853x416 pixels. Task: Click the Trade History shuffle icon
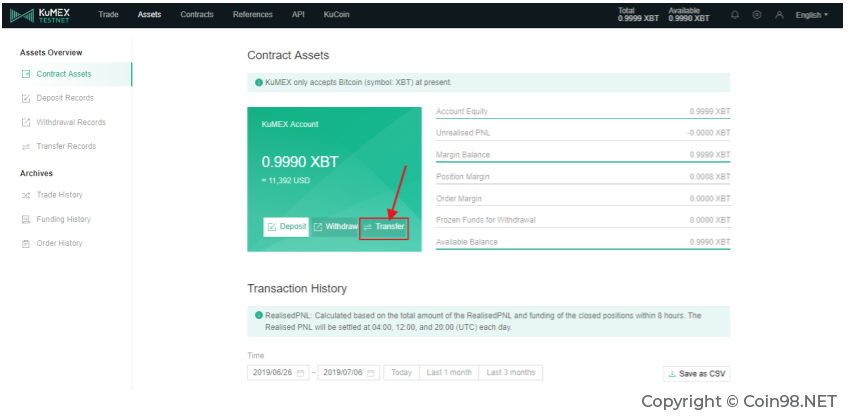[x=26, y=195]
